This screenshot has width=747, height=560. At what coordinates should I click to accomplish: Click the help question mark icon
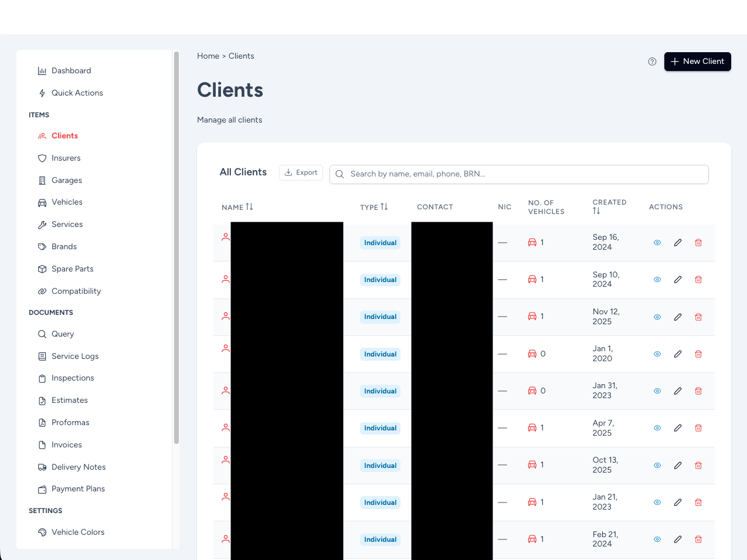(x=652, y=62)
